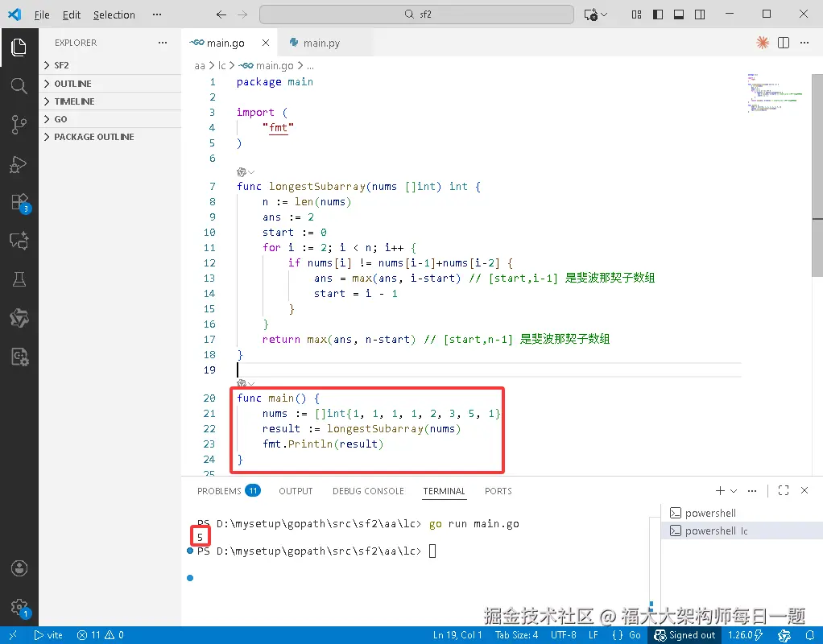Open errors and warnings count in status bar
This screenshot has height=644, width=823.
click(x=100, y=635)
